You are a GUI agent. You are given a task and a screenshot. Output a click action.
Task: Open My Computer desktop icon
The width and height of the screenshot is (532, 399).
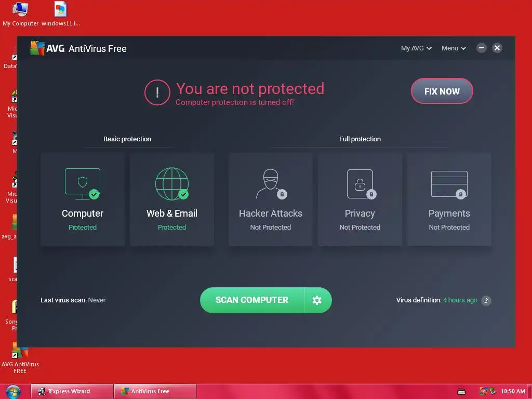[x=20, y=14]
